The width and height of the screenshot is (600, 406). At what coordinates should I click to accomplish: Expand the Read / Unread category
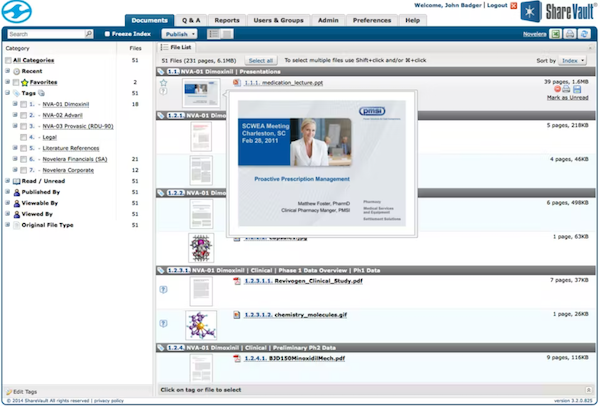[x=8, y=181]
